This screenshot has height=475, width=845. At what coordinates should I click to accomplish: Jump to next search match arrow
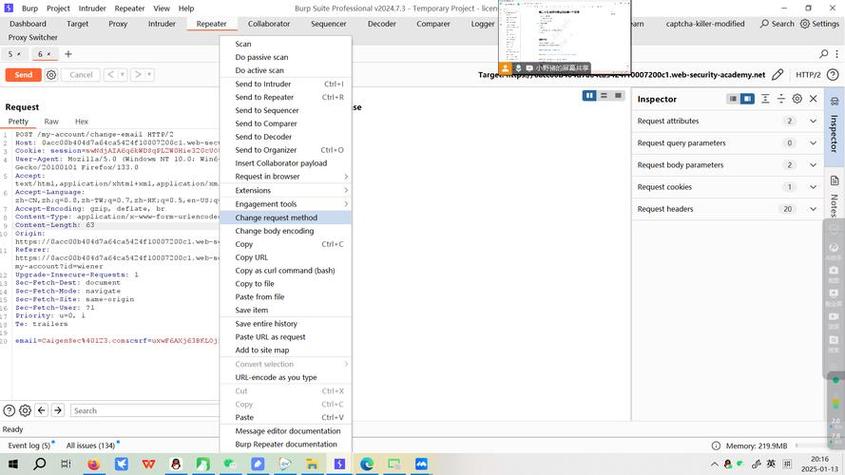[58, 411]
